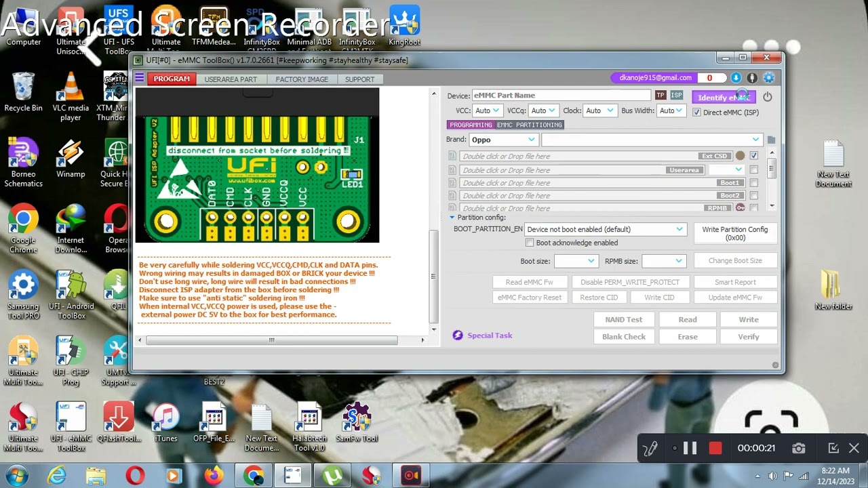868x488 pixels.
Task: Toggle Direct eMMC (ISP) checkbox
Action: 696,113
